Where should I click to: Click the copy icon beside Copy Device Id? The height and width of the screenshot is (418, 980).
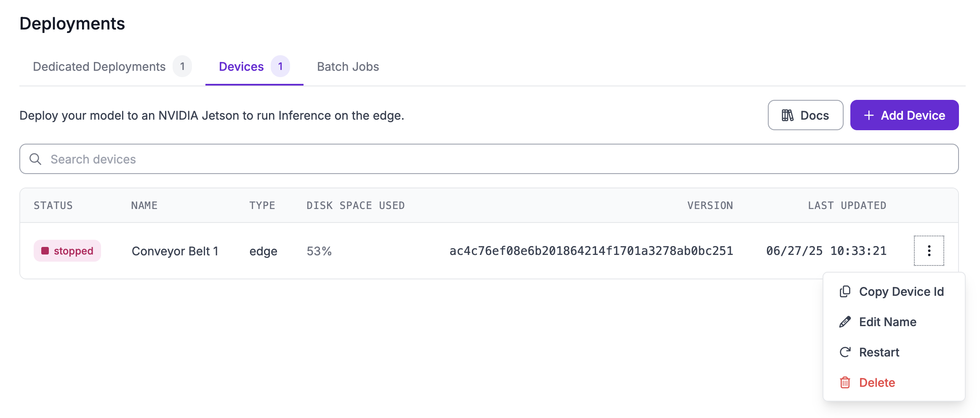845,292
